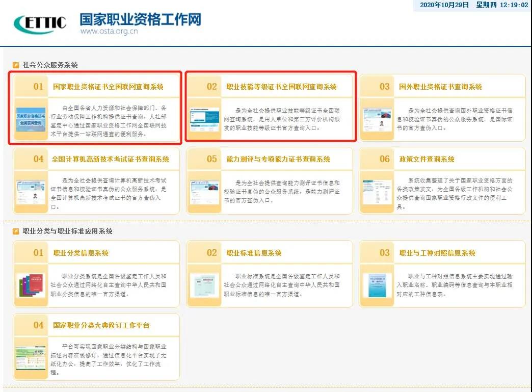The height and width of the screenshot is (392, 532).
Task: Click the 2020年10月29日 date display
Action: tap(444, 5)
